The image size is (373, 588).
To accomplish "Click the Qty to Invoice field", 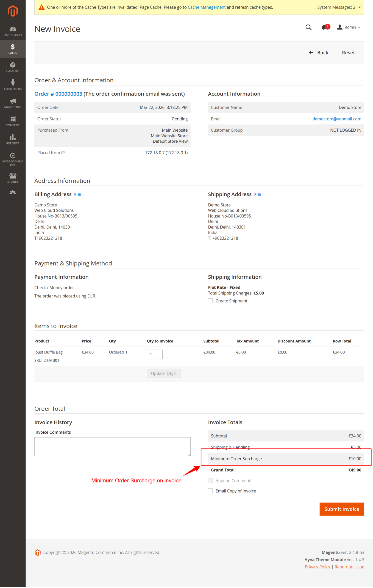I will 154,354.
